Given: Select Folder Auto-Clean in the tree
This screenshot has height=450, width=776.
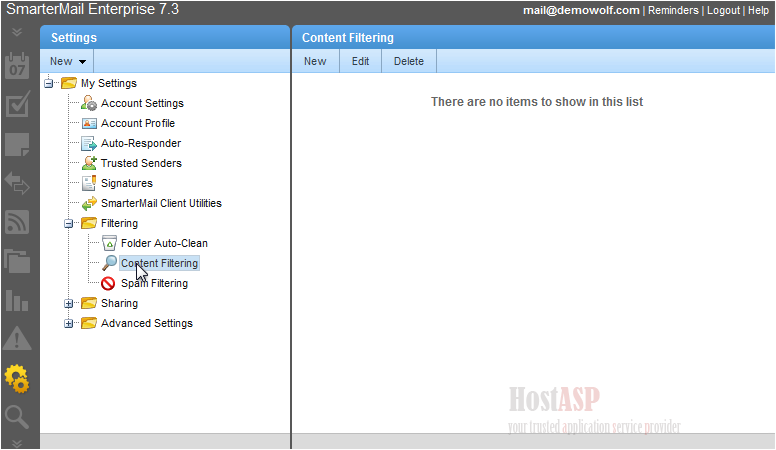Looking at the screenshot, I should pyautogui.click(x=164, y=243).
